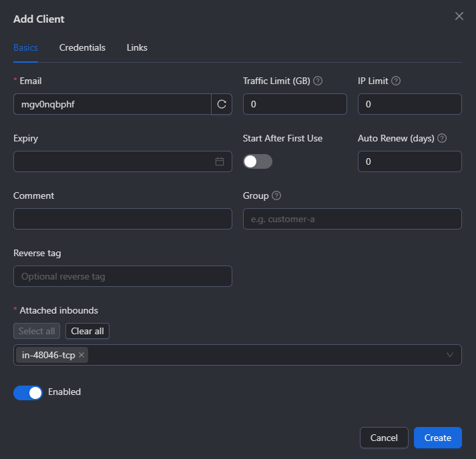
Task: Close the Add Client dialog
Action: coord(459,16)
